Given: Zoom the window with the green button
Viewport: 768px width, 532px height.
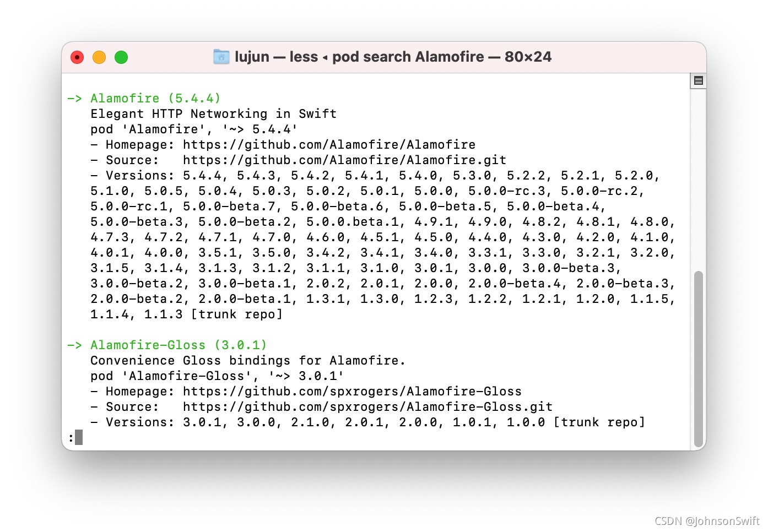Looking at the screenshot, I should 121,57.
